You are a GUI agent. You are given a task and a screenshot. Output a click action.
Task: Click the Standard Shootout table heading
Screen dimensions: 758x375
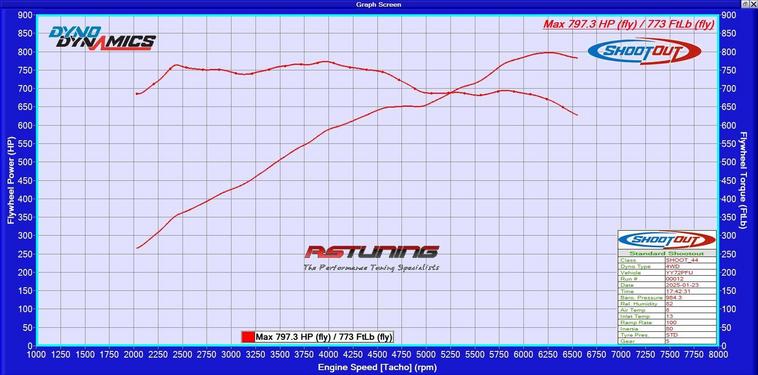tap(667, 253)
